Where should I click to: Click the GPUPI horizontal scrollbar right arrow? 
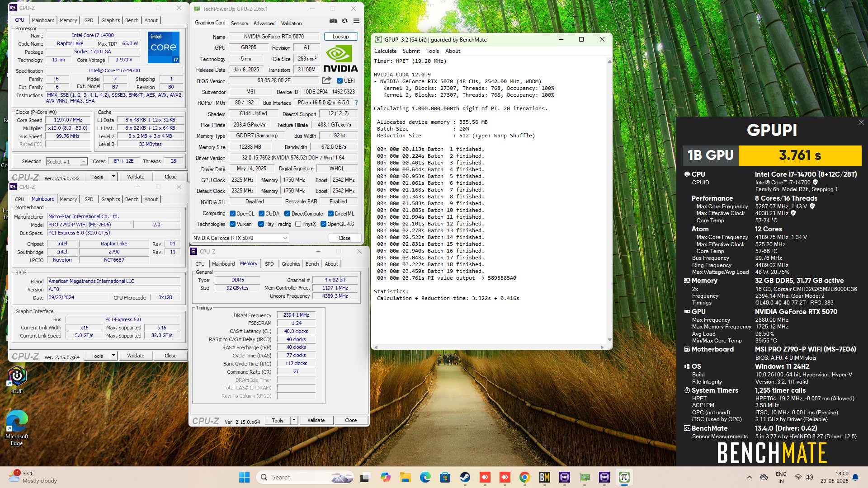click(602, 347)
